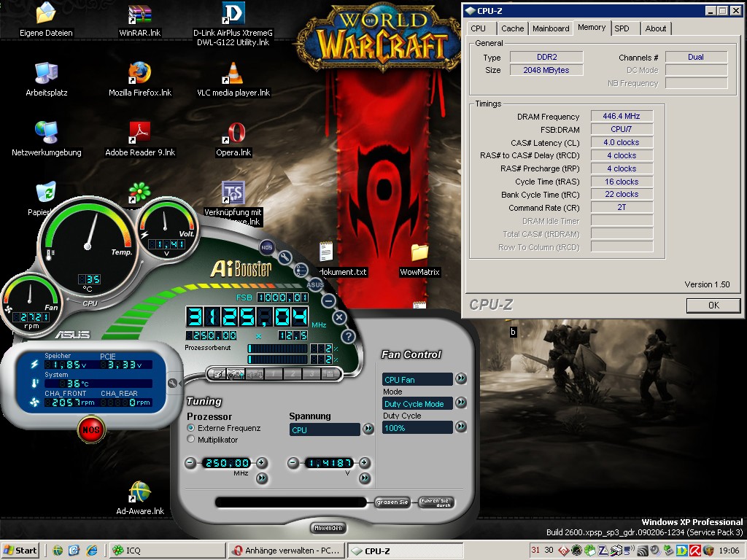Increase CPU voltage with plus button
Image resolution: width=747 pixels, height=560 pixels.
(365, 462)
